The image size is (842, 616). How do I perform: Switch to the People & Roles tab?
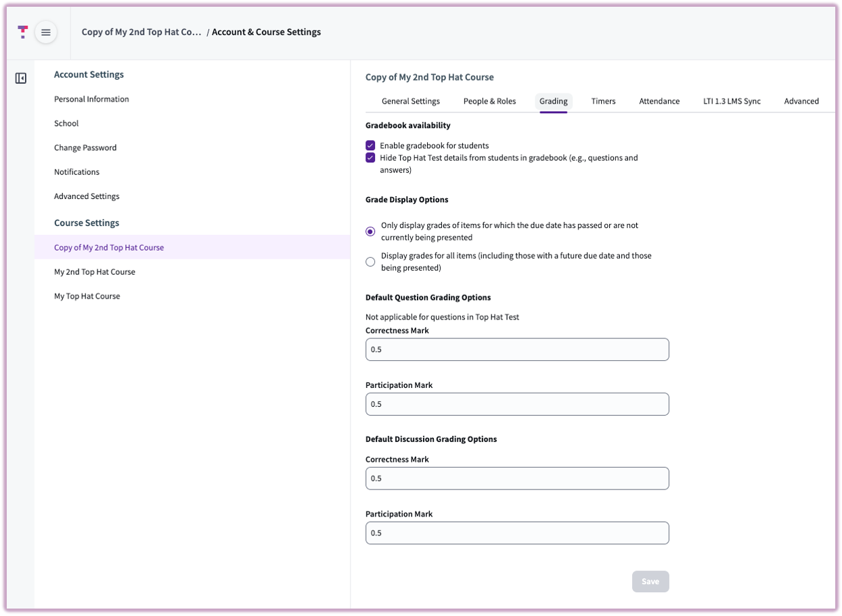pos(489,101)
